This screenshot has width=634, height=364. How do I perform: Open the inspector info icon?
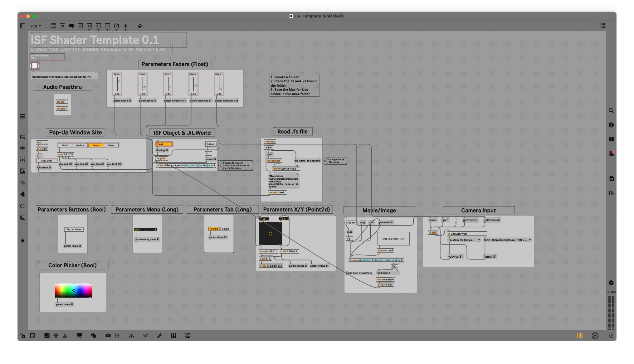tap(611, 125)
